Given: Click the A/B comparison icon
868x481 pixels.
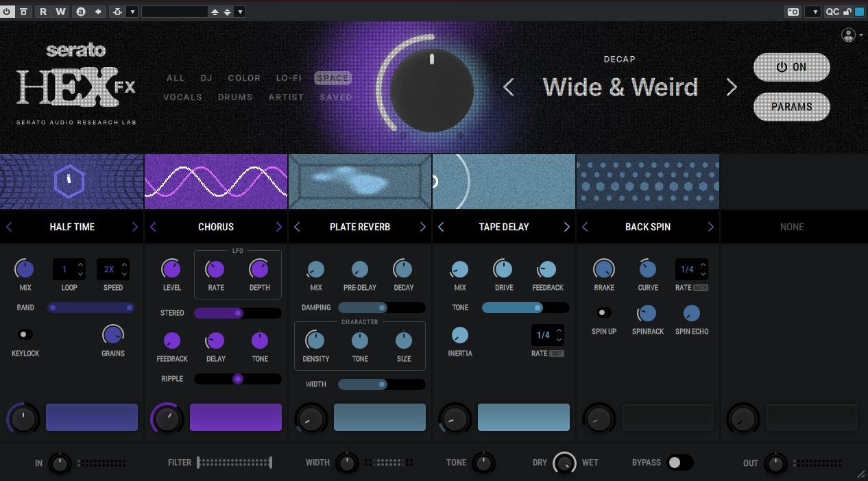Looking at the screenshot, I should click(81, 12).
